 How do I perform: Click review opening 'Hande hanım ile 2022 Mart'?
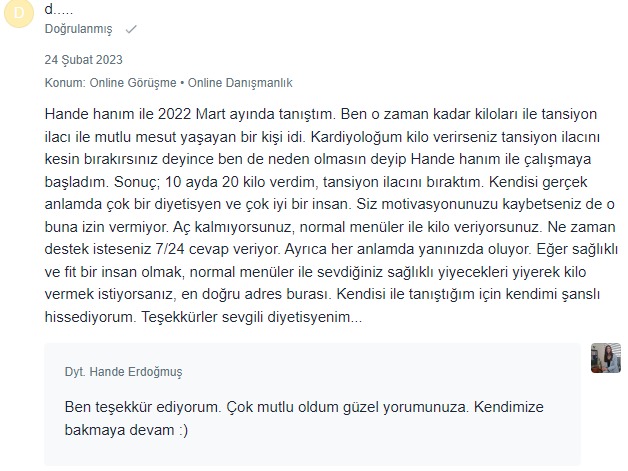(135, 114)
